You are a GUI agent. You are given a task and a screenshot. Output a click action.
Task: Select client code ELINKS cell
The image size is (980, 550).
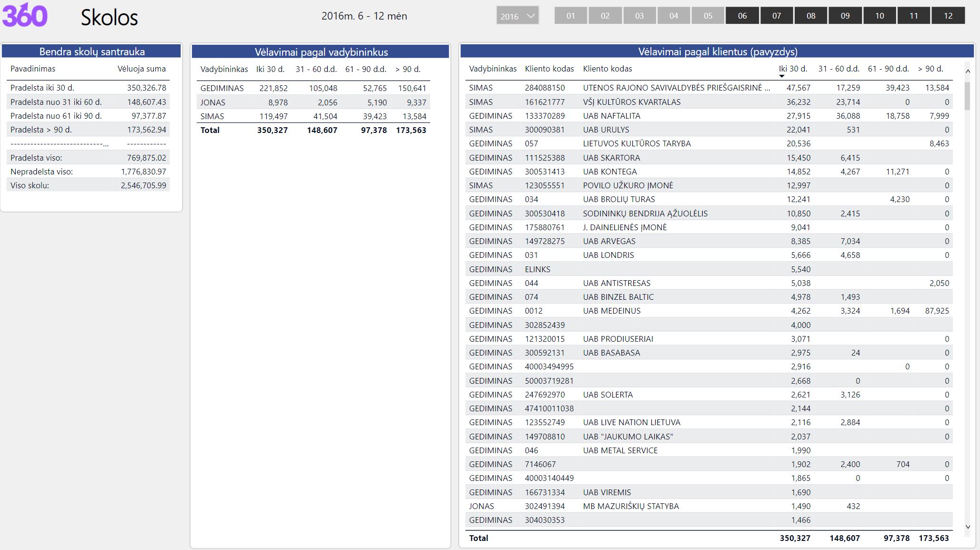coord(537,269)
